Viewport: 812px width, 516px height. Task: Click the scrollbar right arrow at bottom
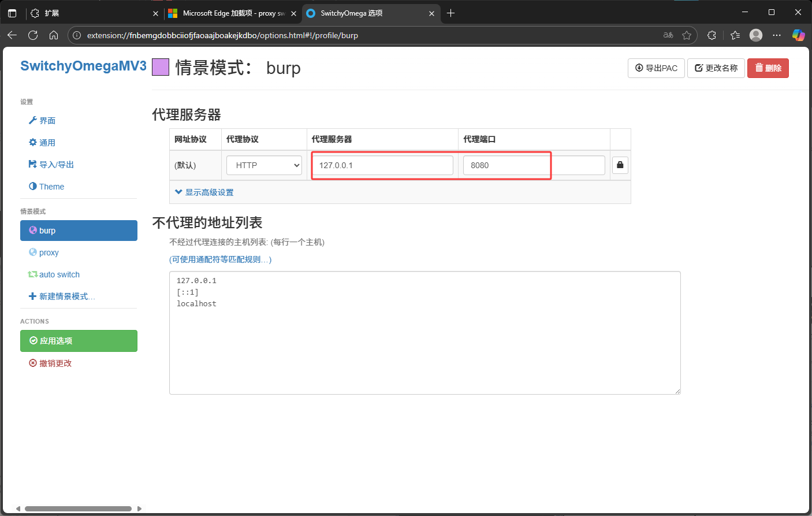[x=139, y=509]
